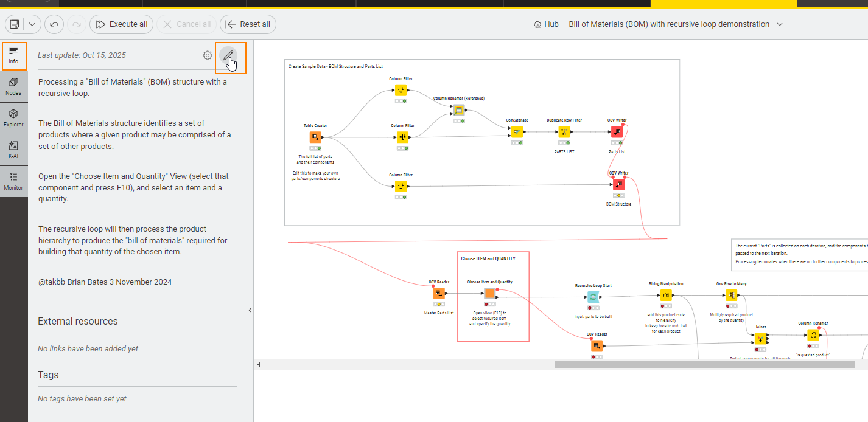Screen dimensions: 868x422
Task: Collapse the side panel with the arrow
Action: point(250,310)
